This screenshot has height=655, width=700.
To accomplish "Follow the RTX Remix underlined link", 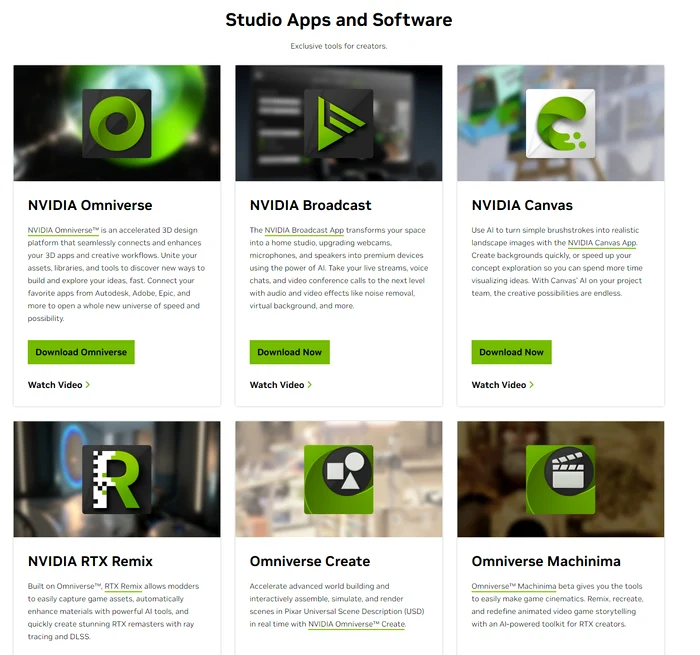I will pos(123,586).
